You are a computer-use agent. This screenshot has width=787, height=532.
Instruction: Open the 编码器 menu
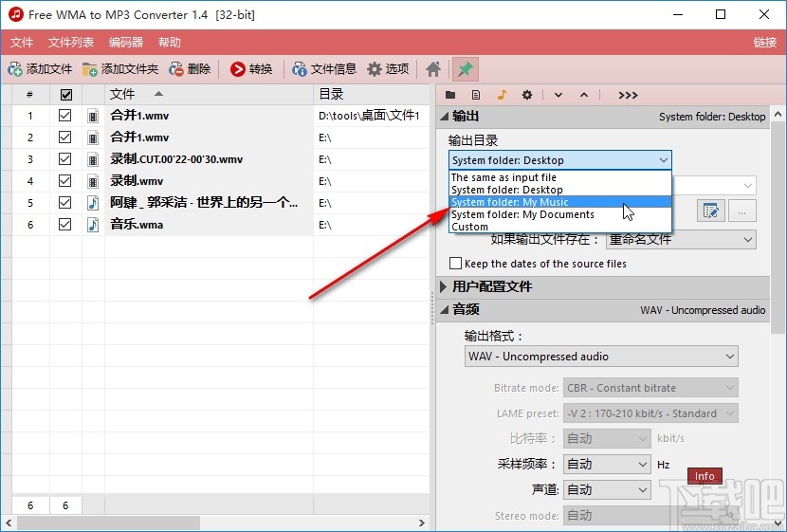126,42
